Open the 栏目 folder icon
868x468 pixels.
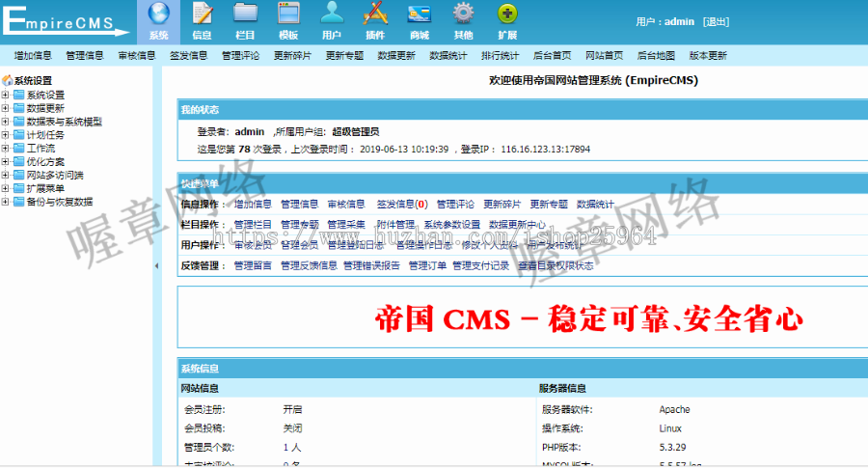tap(245, 14)
